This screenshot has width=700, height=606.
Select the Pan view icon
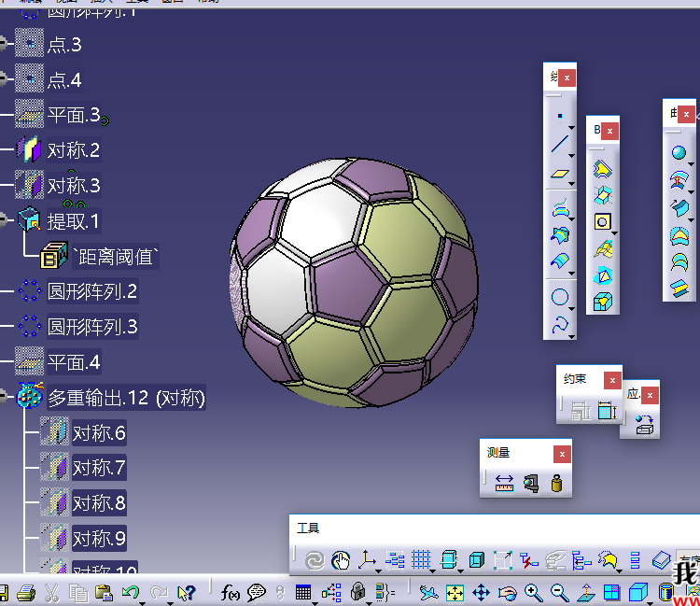(481, 592)
